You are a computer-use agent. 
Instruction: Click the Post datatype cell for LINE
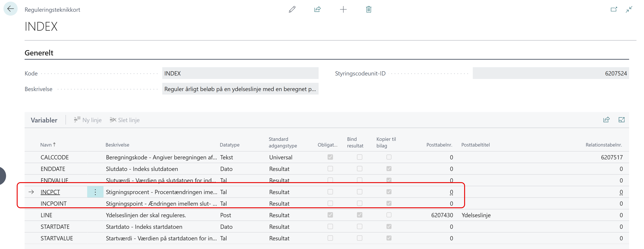pos(226,215)
